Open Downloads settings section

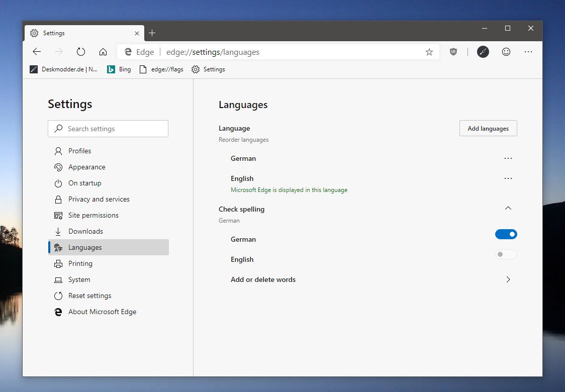[x=109, y=231]
